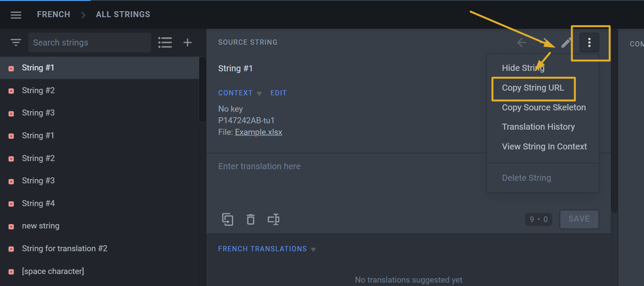Click the EDIT context link
This screenshot has height=286, width=644.
tap(279, 93)
